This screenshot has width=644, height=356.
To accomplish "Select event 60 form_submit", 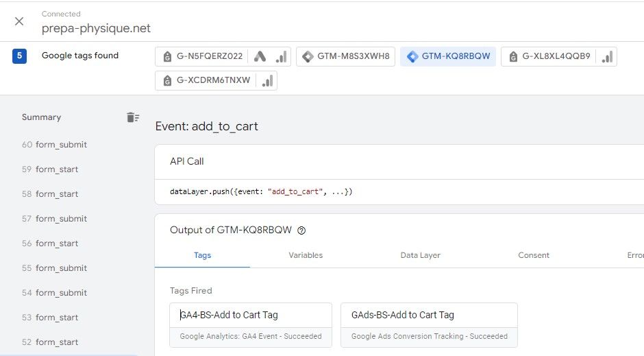I will point(61,145).
